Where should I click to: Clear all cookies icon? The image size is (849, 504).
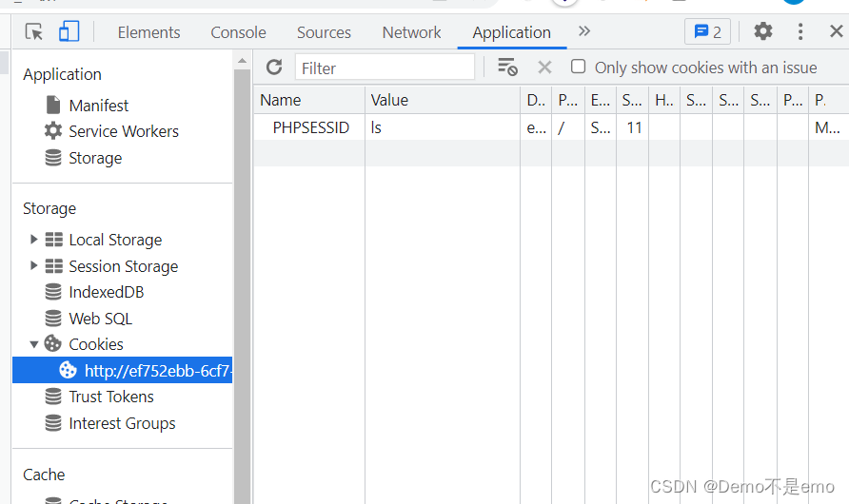(507, 68)
